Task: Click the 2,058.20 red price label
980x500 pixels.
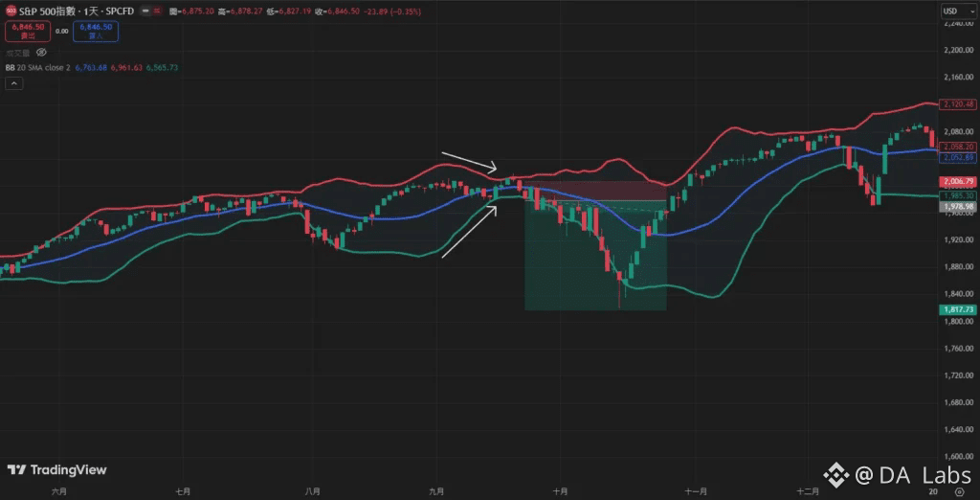Action: [957, 146]
